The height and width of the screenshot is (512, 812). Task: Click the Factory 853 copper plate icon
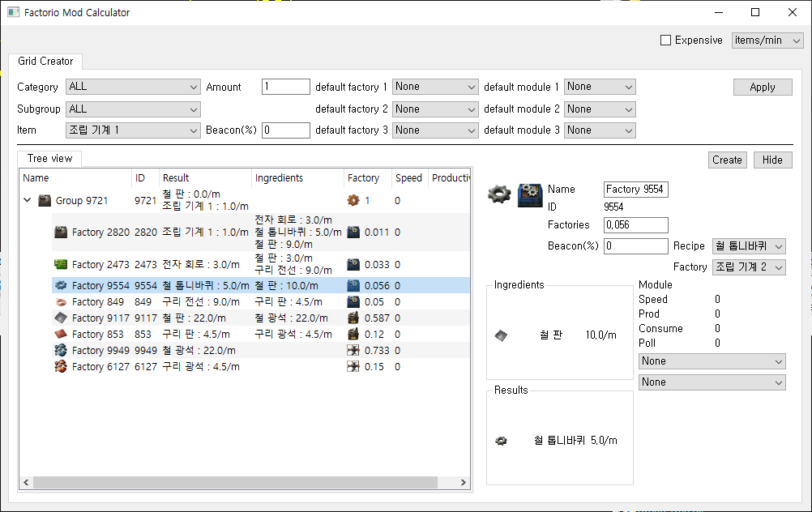[61, 334]
